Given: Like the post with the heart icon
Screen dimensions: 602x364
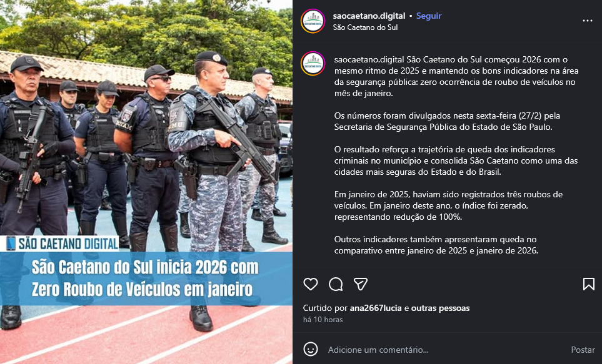Looking at the screenshot, I should tap(311, 284).
